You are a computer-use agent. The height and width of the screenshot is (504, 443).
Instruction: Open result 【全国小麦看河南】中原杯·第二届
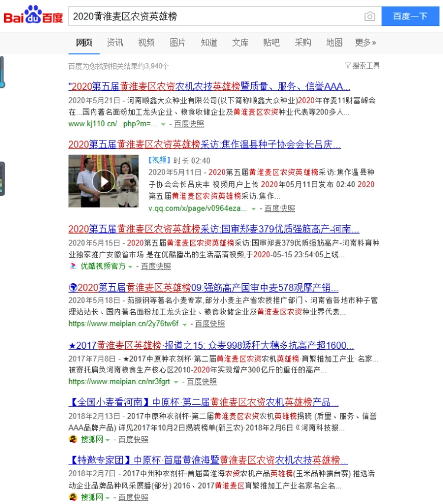pyautogui.click(x=203, y=402)
